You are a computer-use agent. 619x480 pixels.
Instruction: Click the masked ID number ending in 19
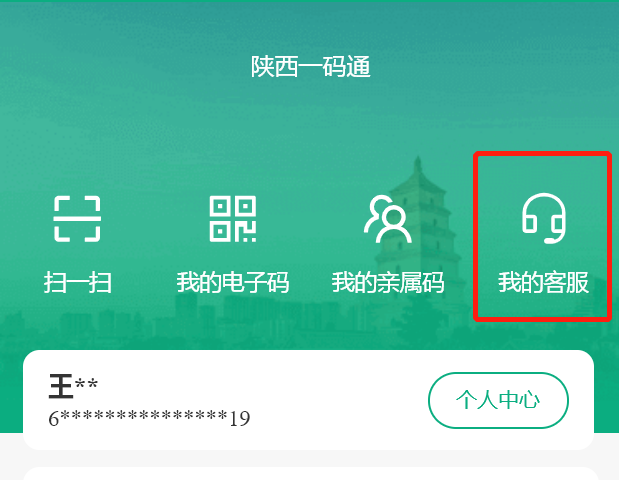(x=149, y=418)
